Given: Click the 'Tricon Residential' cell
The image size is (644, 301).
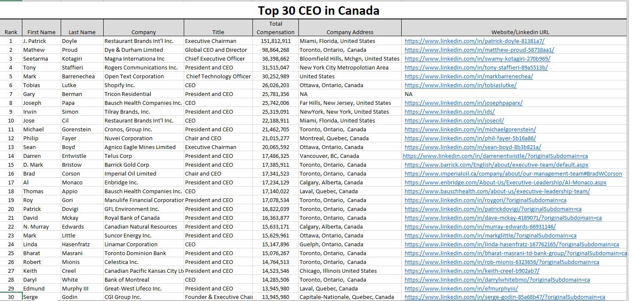Looking at the screenshot, I should [x=144, y=94].
